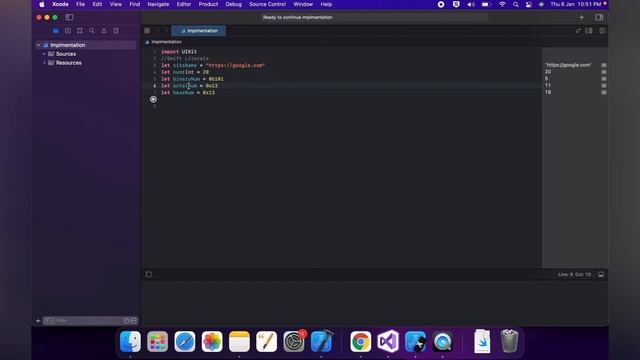The width and height of the screenshot is (640, 360).
Task: Open the editor options icon
Action: (x=589, y=31)
